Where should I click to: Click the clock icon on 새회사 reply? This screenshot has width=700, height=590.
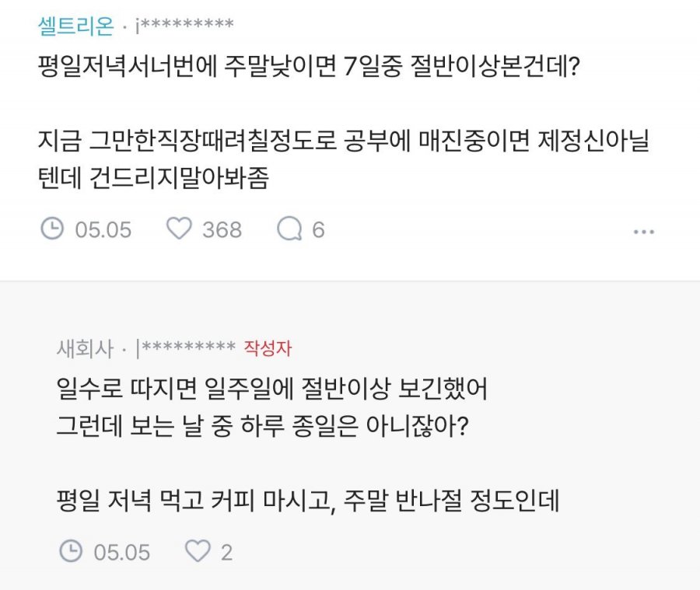click(x=71, y=552)
